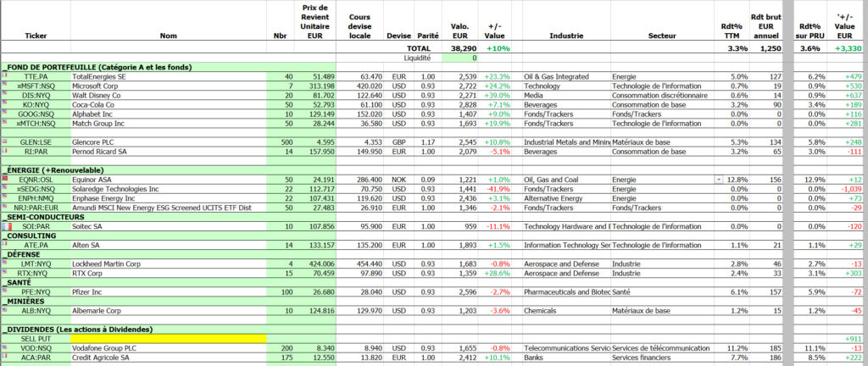Image resolution: width=868 pixels, height=366 pixels.
Task: Select the Rdt% TTM column header
Action: pos(731,31)
